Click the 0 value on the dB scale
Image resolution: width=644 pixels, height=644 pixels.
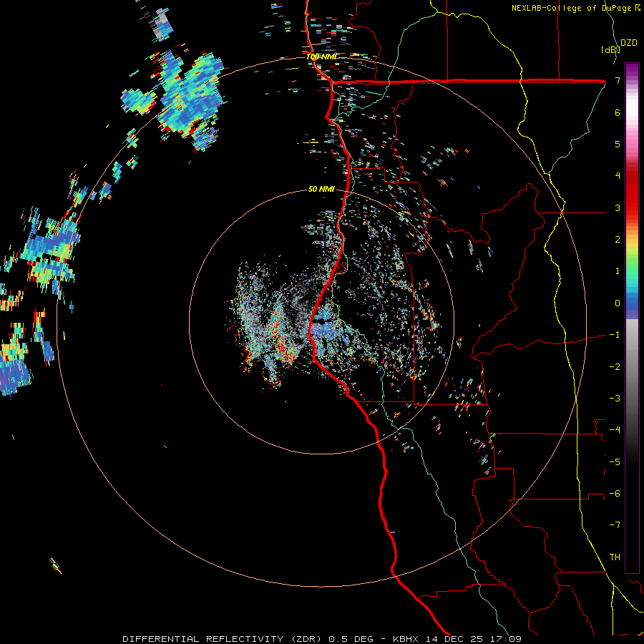click(x=618, y=303)
